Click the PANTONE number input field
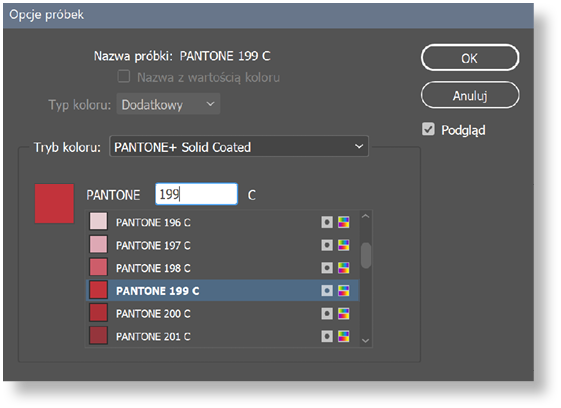The image size is (561, 408). 196,194
